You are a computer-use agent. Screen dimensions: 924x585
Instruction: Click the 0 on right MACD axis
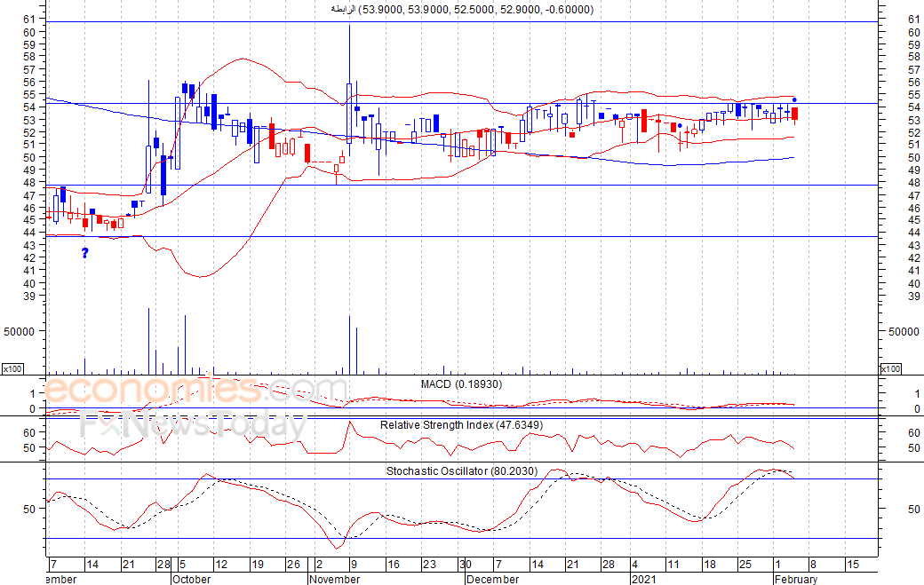[917, 409]
